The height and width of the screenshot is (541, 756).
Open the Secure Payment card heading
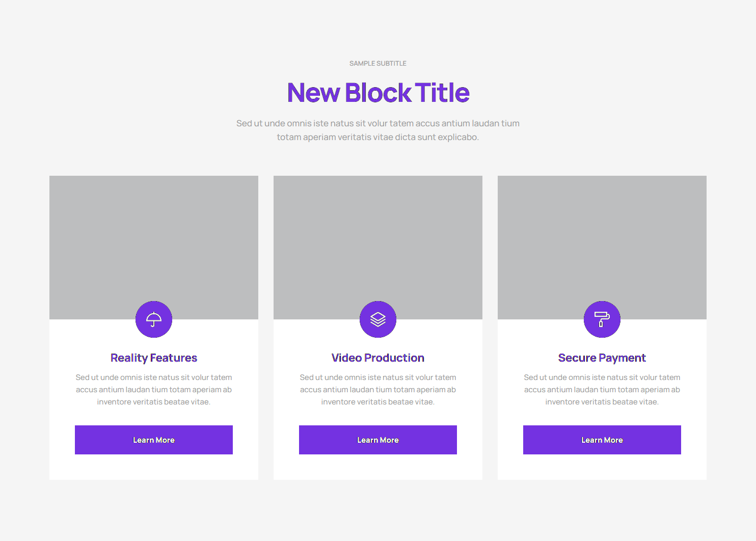602,358
